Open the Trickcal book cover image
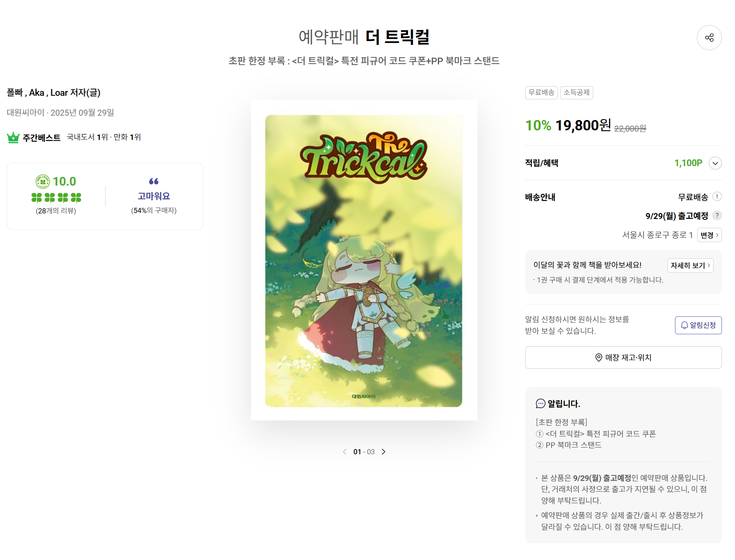The width and height of the screenshot is (735, 560). [364, 260]
